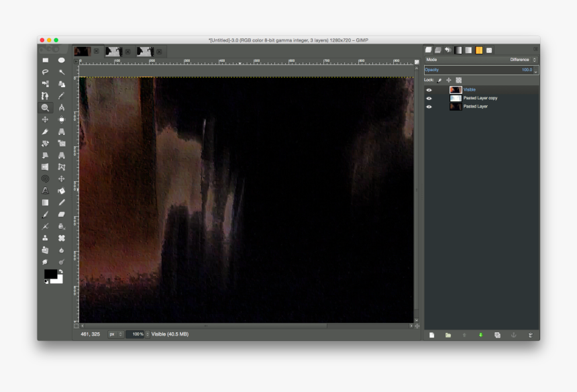
Task: Select the Cage Transform tool
Action: [62, 166]
